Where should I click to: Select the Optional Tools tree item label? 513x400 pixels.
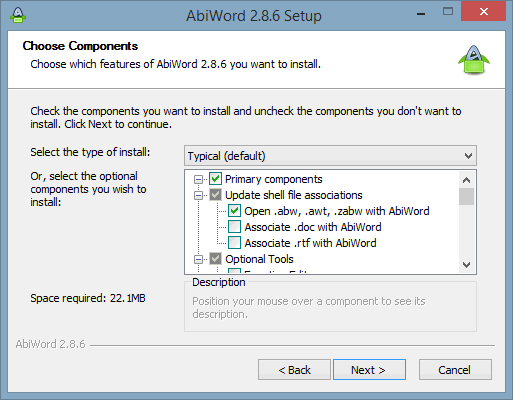[259, 259]
